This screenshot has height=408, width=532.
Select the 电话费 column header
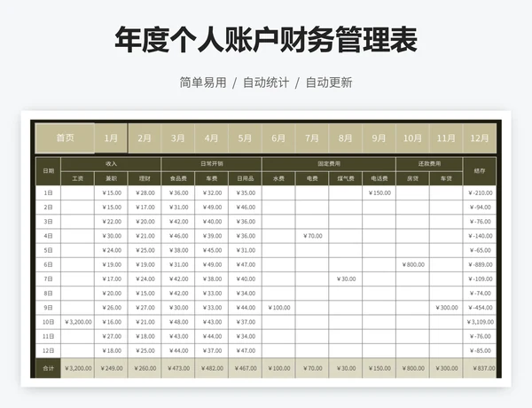point(379,178)
